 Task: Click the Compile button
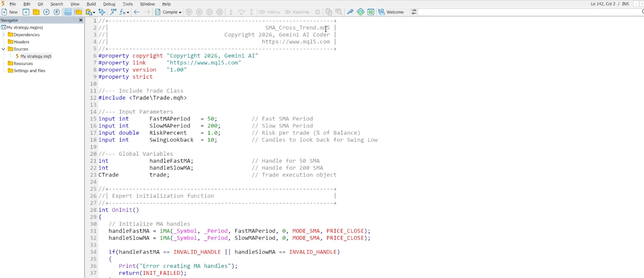point(166,12)
